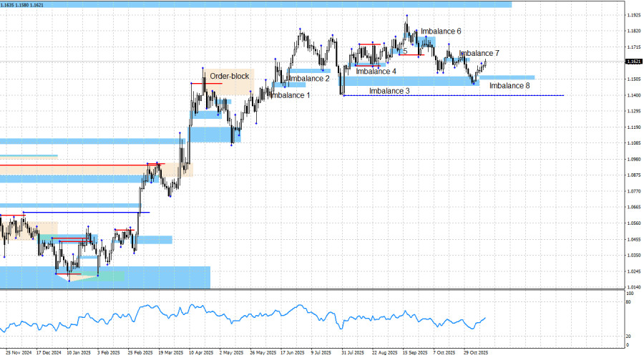The height and width of the screenshot is (358, 644).
Task: Click the 22 Aug 2025 date label
Action: 385,353
